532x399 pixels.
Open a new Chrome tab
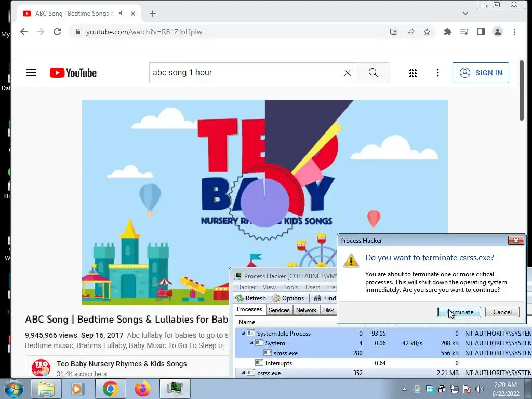(x=153, y=14)
